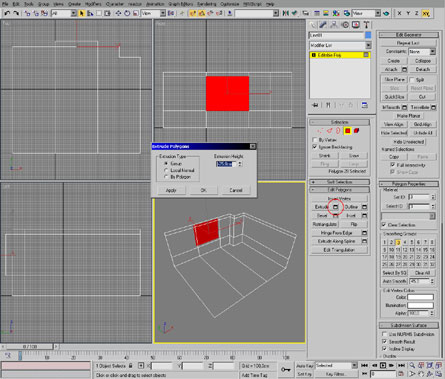Viewport: 445px width, 379px height.
Task: Click the Redo arrow in main toolbar
Action: [x=16, y=13]
